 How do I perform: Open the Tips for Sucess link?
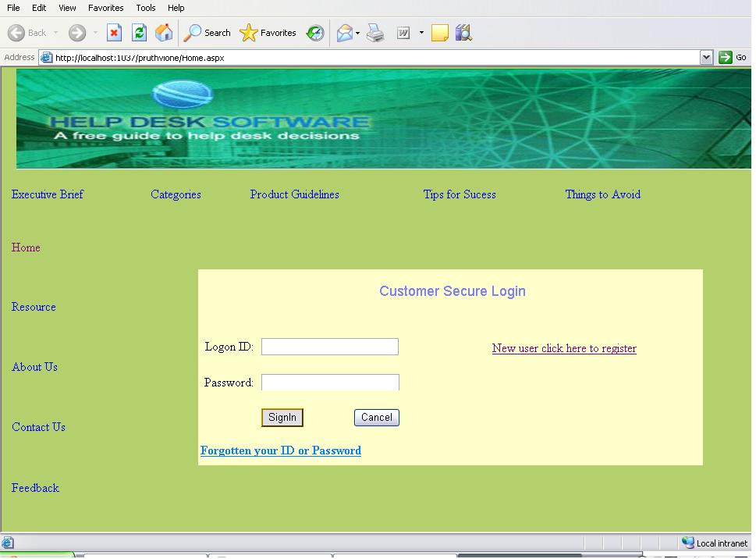point(460,194)
